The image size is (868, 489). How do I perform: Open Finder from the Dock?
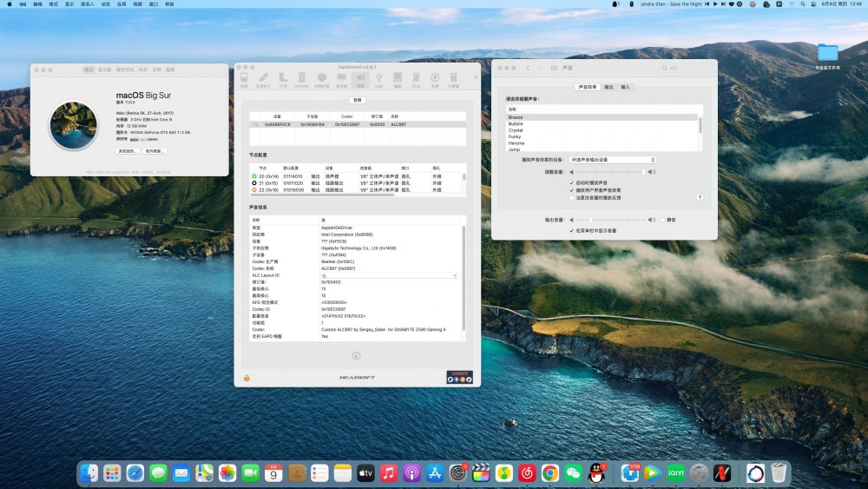(x=89, y=473)
